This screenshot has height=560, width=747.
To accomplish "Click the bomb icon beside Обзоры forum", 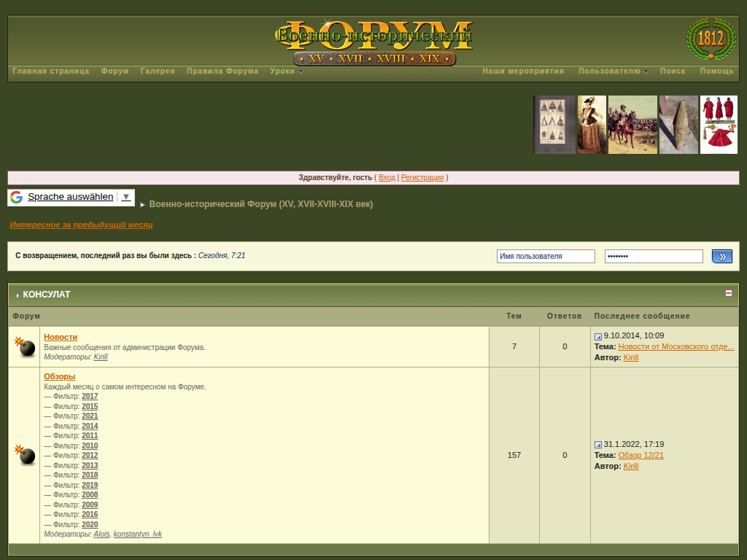I will (26, 455).
